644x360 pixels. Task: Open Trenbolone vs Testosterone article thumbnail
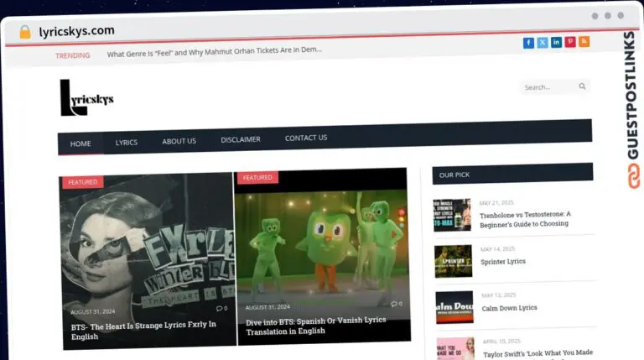click(452, 215)
